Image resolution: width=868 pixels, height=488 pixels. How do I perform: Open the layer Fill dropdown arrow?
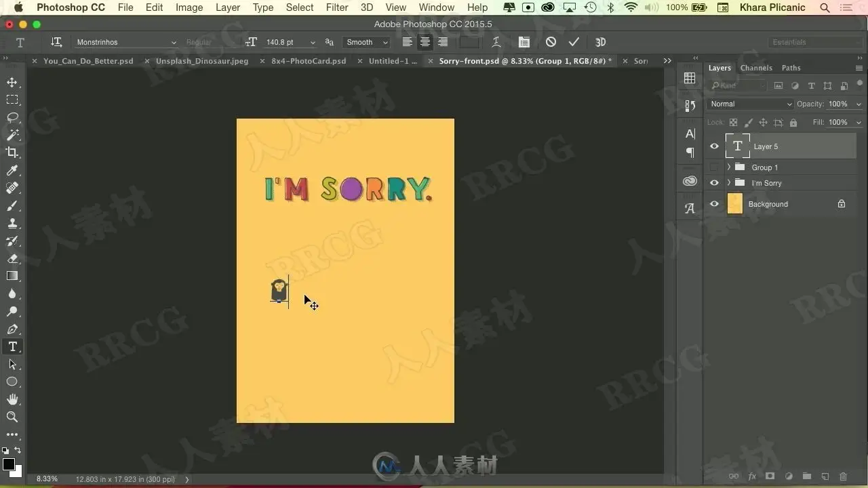[x=859, y=123]
